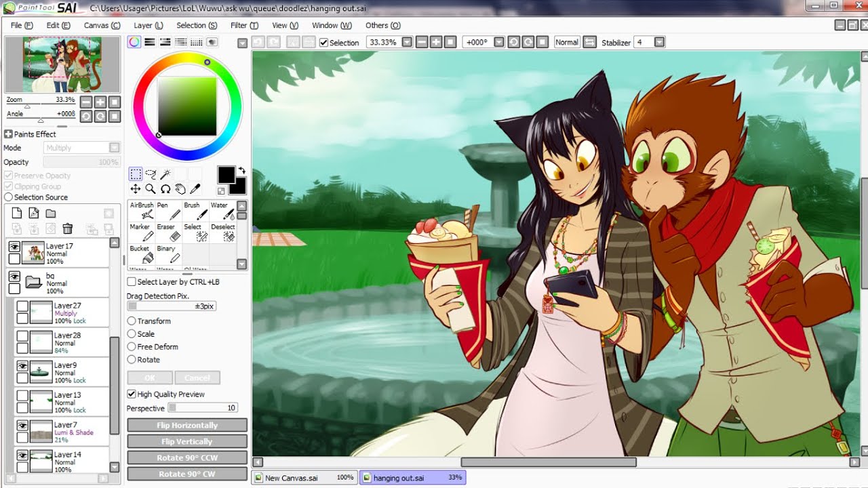Click Flip Vertically button

[x=187, y=442]
